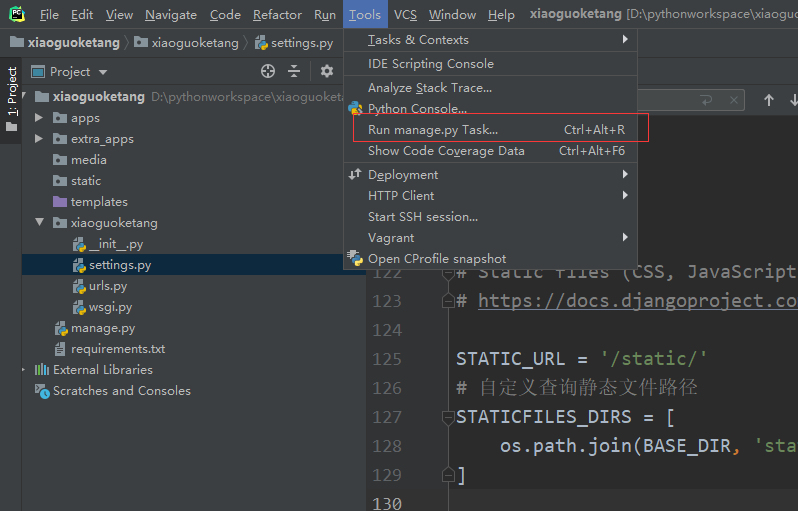The width and height of the screenshot is (798, 511).
Task: Click the Python Console icon in Tools menu
Action: 355,108
